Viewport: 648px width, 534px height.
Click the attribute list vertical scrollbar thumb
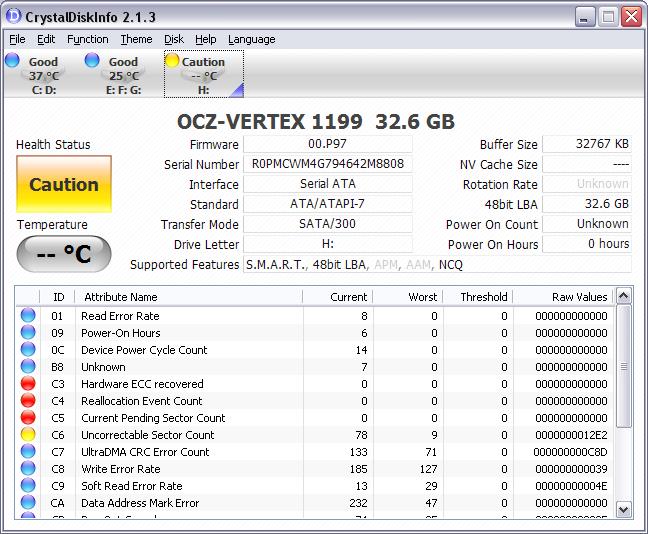(x=624, y=366)
